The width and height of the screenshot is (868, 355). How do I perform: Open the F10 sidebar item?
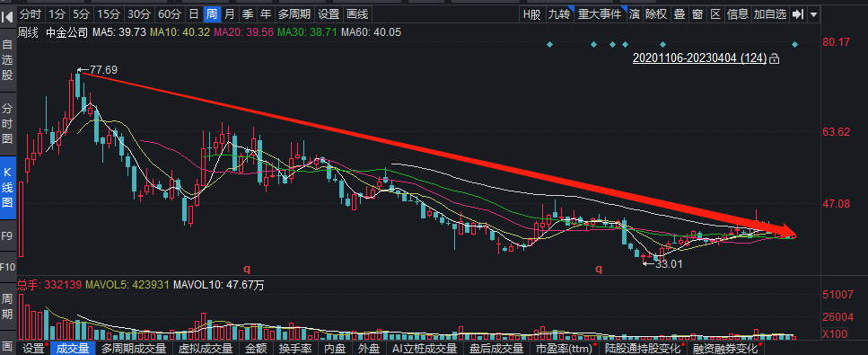7,267
